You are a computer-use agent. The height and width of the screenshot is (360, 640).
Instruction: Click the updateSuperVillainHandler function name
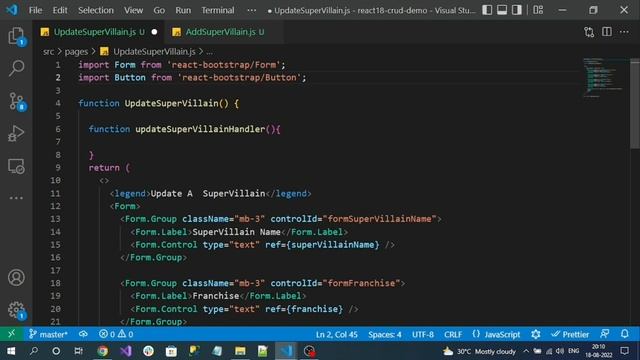click(x=200, y=129)
